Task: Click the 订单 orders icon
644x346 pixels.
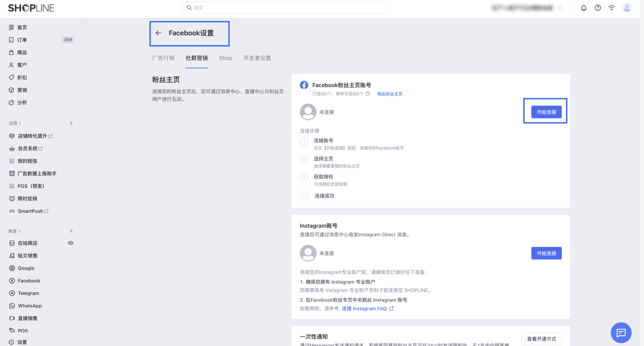Action: (11, 40)
